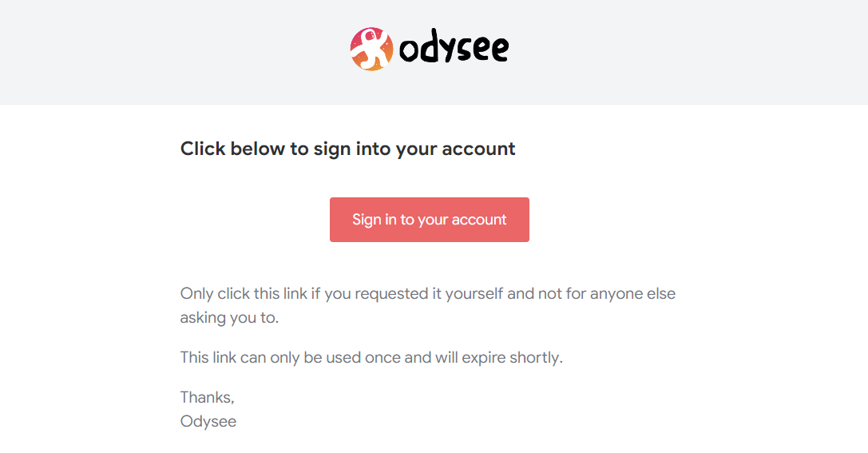Click the word 'sign' in the bold heading

click(332, 149)
